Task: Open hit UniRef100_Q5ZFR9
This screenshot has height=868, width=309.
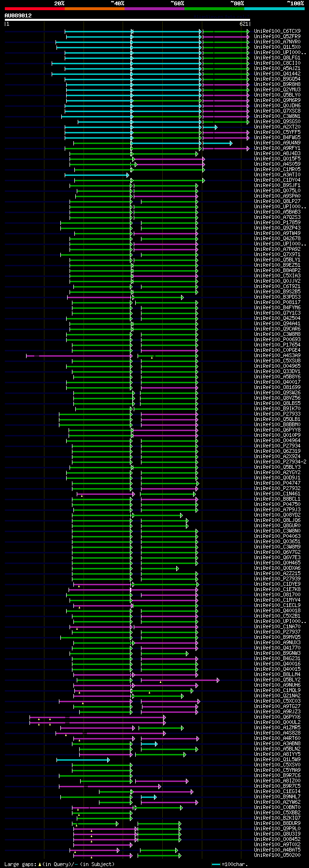Action: [277, 37]
